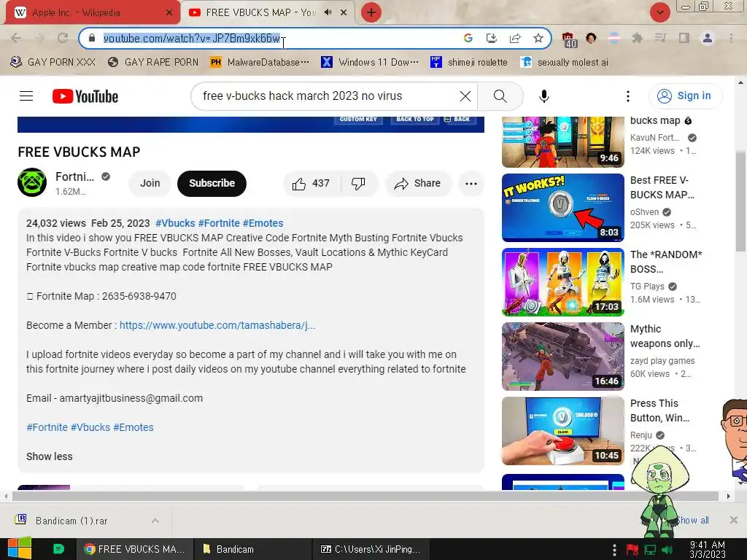Viewport: 747px width, 560px height.
Task: Open the Chrome profile avatar
Action: click(708, 38)
